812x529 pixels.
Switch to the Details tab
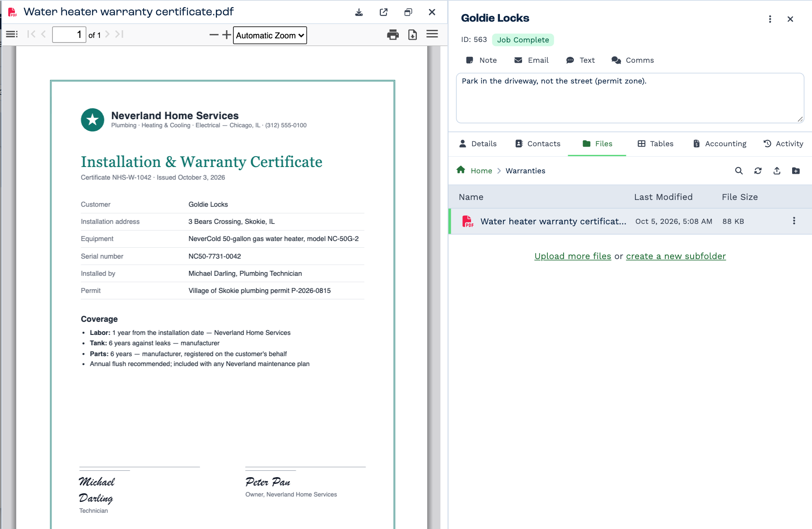pyautogui.click(x=478, y=144)
